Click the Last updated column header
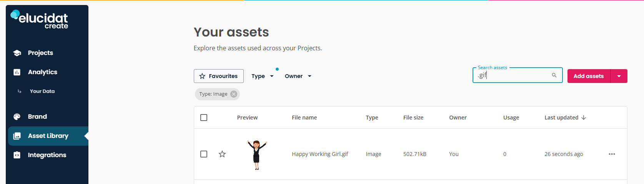 click(x=561, y=118)
